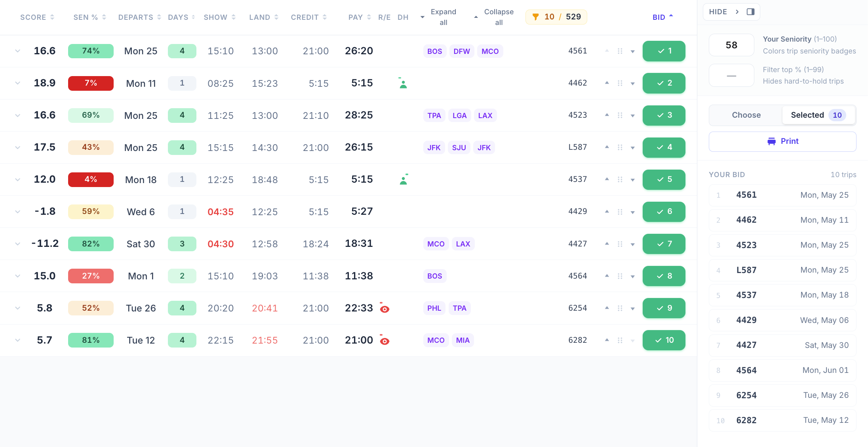Click the move-down arrow for trip 6254
The image size is (868, 447).
pyautogui.click(x=632, y=309)
